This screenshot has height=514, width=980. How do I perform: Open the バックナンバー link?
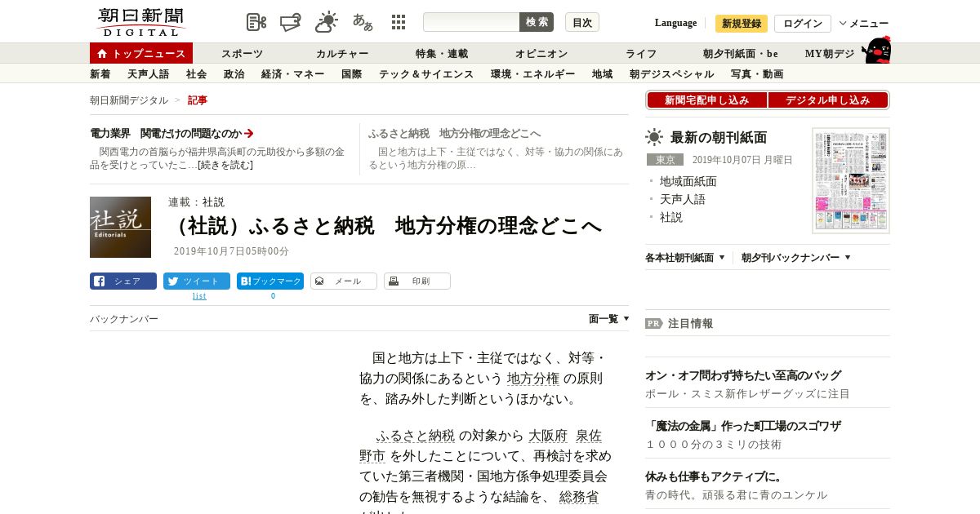(x=124, y=319)
